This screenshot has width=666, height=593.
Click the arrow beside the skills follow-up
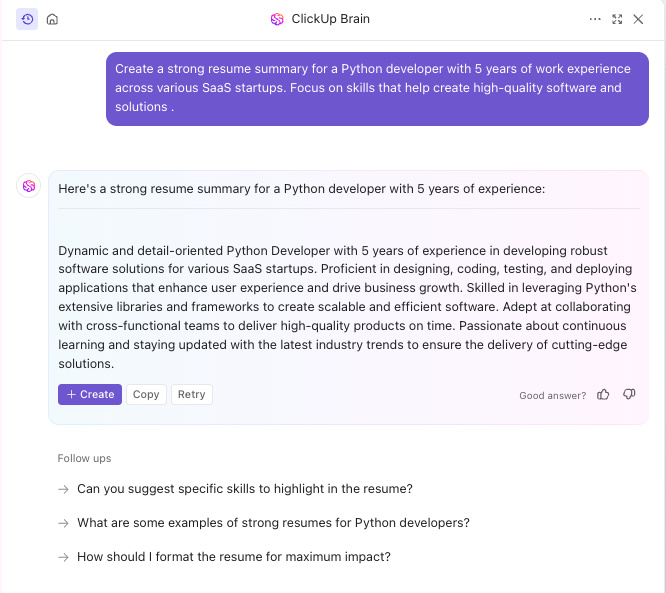pos(64,489)
